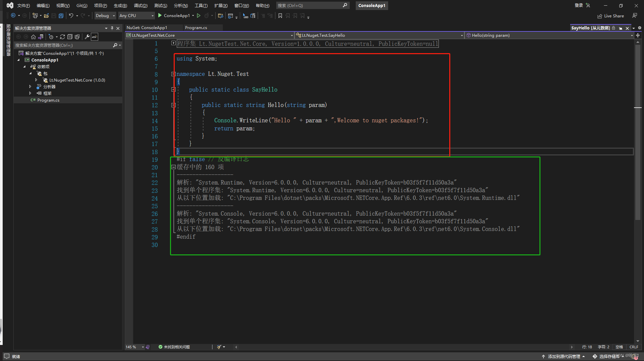Start debugging with the green ConsoleApp1 play button
Image resolution: width=644 pixels, height=361 pixels.
tap(160, 16)
